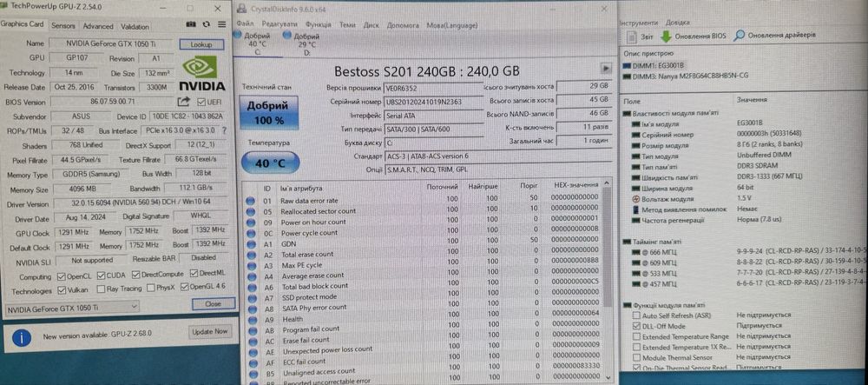Refresh GPU-Z data with refresh icon
The image size is (868, 385).
coord(207,25)
